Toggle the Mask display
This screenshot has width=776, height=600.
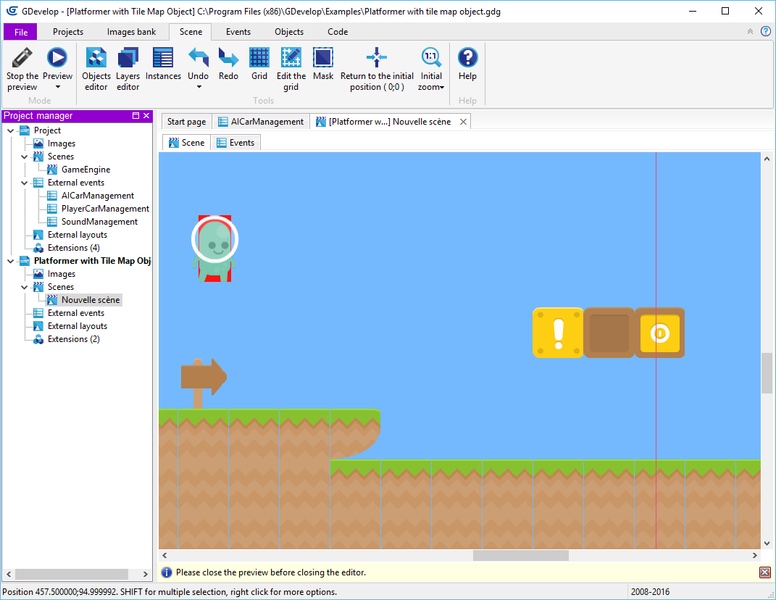tap(323, 58)
